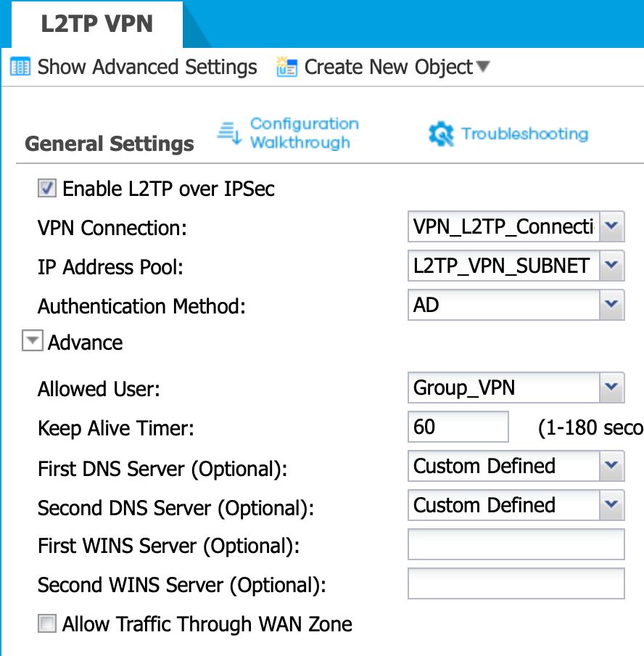Screen dimensions: 644x656
Task: Click the Troubleshooting link text
Action: (x=524, y=134)
